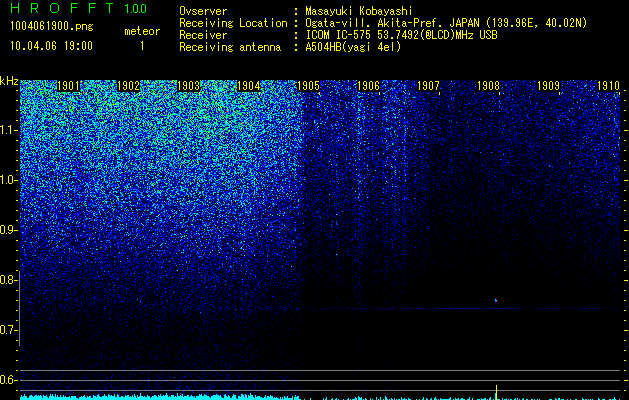
Task: Click the 1910 time marker
Action: (x=609, y=86)
